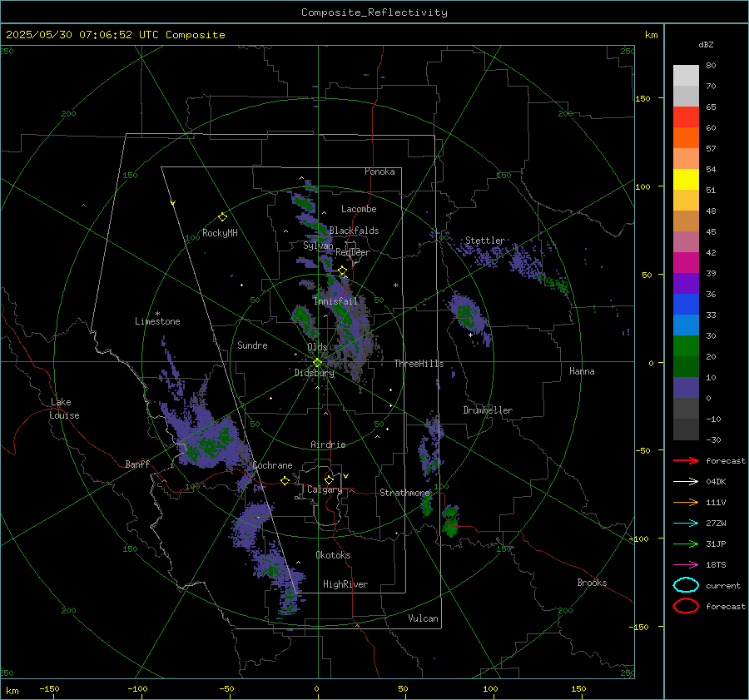Click the Sundre label
Screen dimensions: 749x700
252,345
